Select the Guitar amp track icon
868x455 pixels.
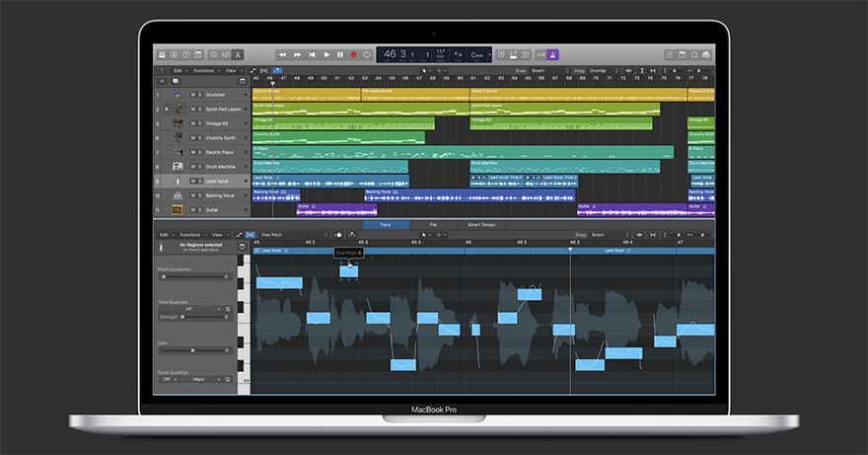coord(178,210)
